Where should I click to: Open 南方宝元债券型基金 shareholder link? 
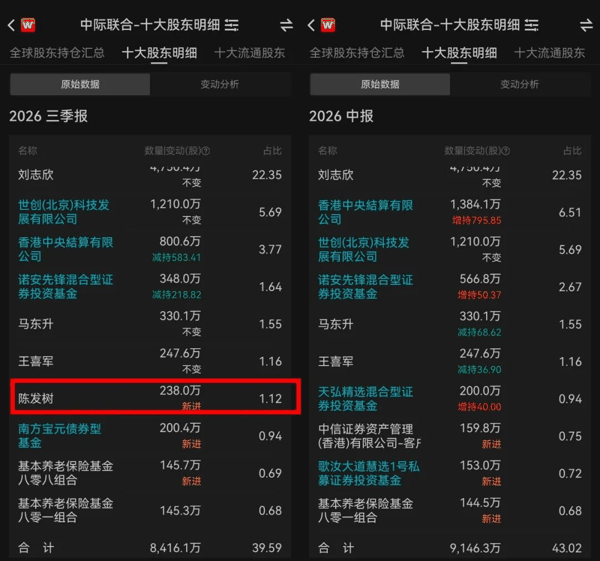coord(60,436)
